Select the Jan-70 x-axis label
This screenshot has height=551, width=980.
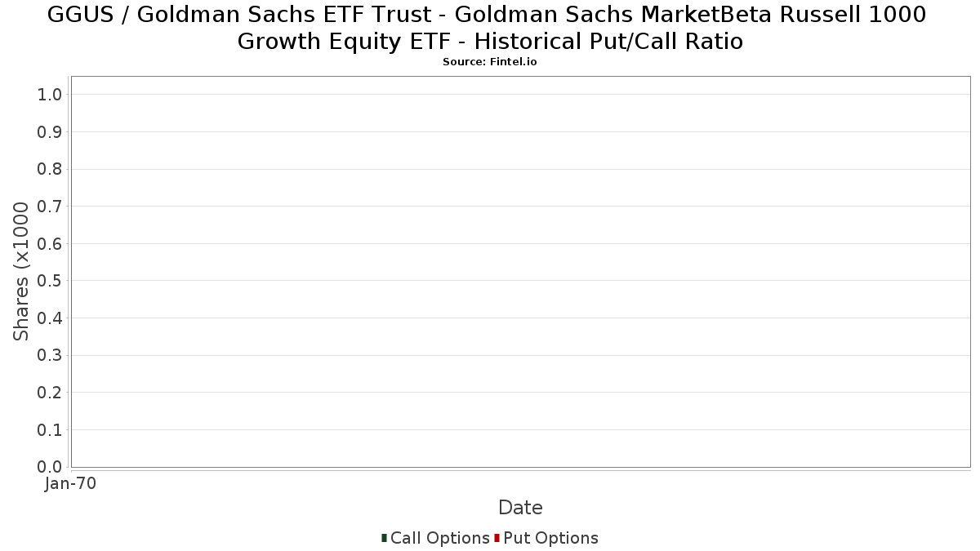(71, 484)
